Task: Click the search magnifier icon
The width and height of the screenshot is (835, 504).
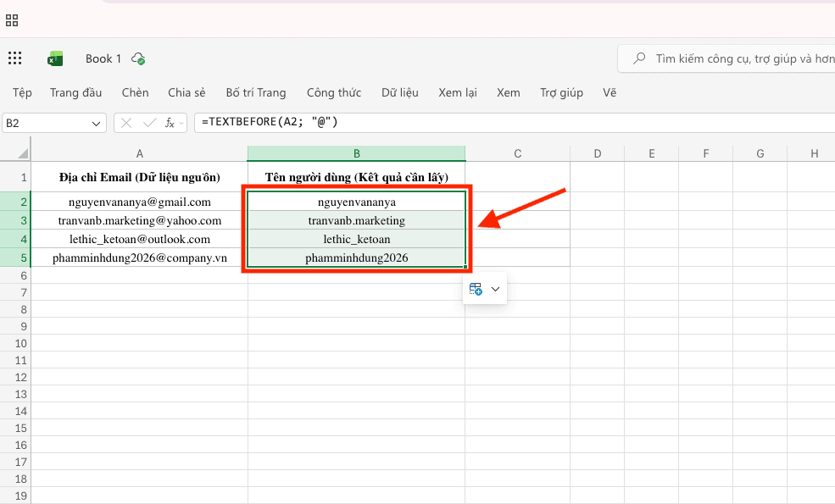Action: pos(639,58)
